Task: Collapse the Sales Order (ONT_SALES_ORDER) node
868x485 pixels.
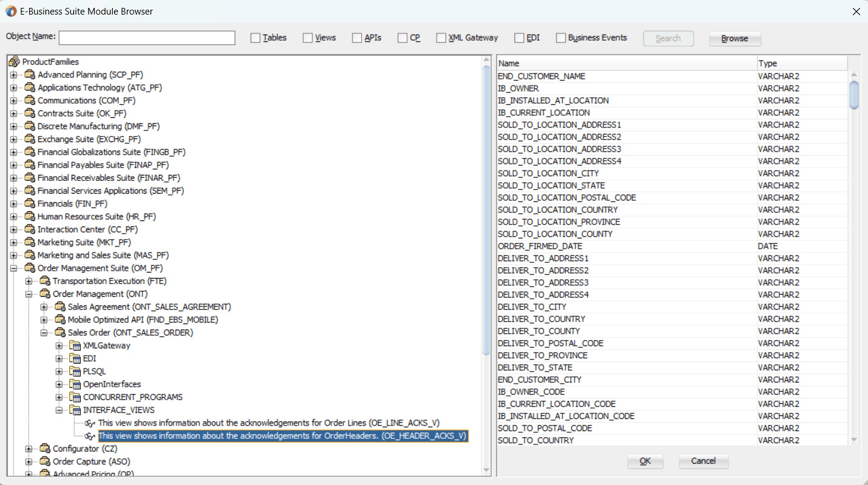Action: pos(44,333)
